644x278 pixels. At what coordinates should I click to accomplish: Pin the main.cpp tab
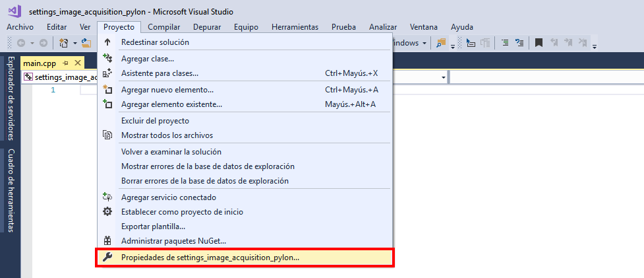(x=65, y=63)
